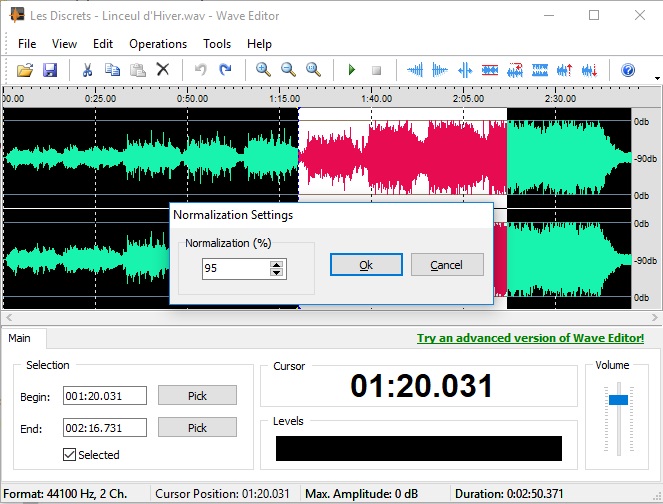Image resolution: width=663 pixels, height=504 pixels.
Task: Click the Zoom to Selection magnifier icon
Action: tap(313, 69)
